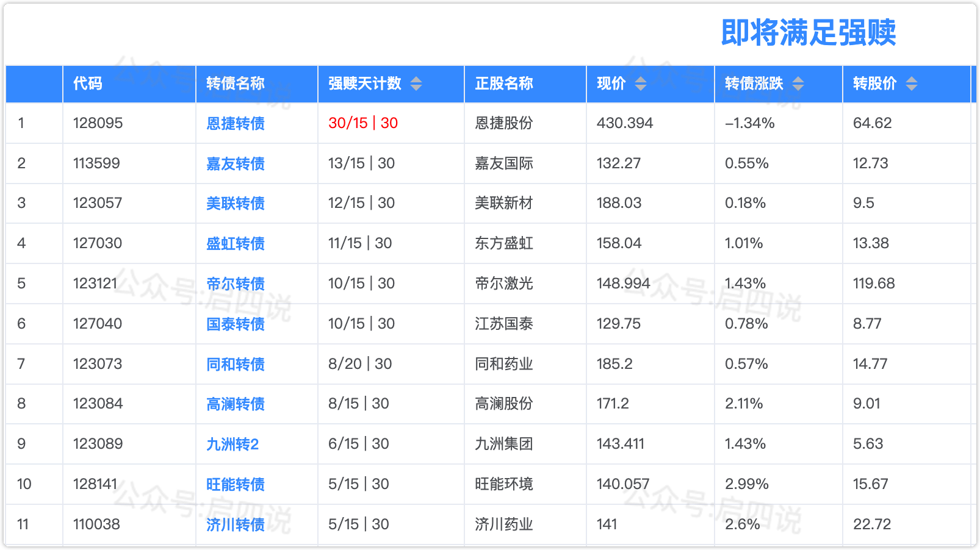This screenshot has height=550, width=980.
Task: Click the descending arrow on 强赎天计数 header
Action: pos(417,88)
